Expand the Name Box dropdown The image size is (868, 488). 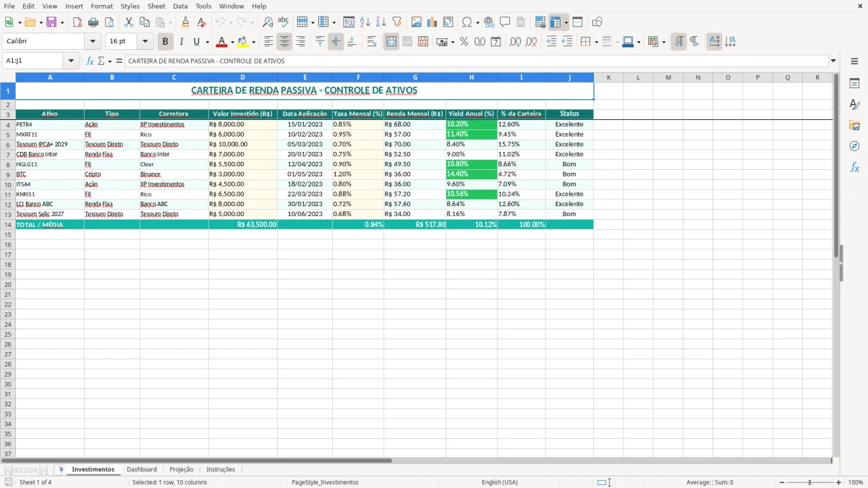[x=71, y=61]
